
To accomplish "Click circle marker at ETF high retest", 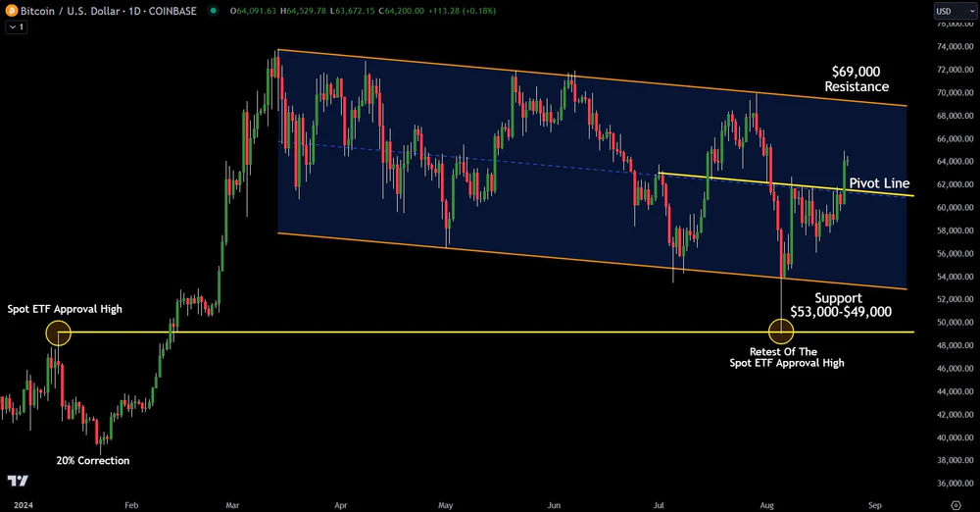I will coord(781,332).
